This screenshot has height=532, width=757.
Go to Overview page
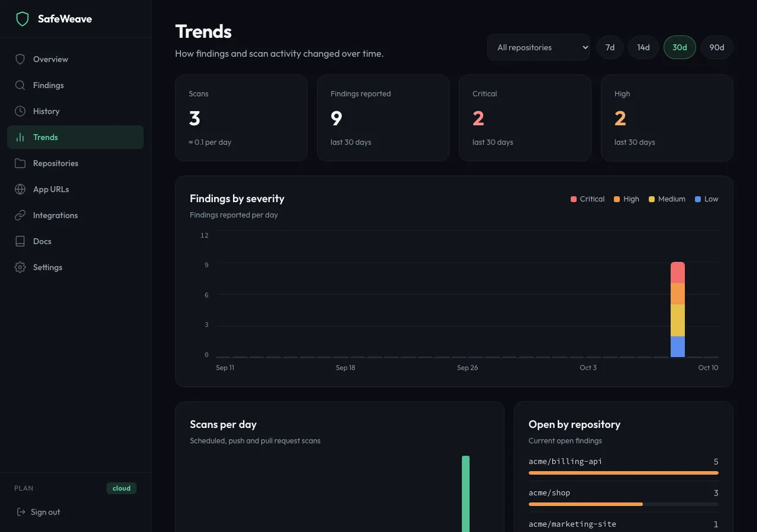coord(75,59)
